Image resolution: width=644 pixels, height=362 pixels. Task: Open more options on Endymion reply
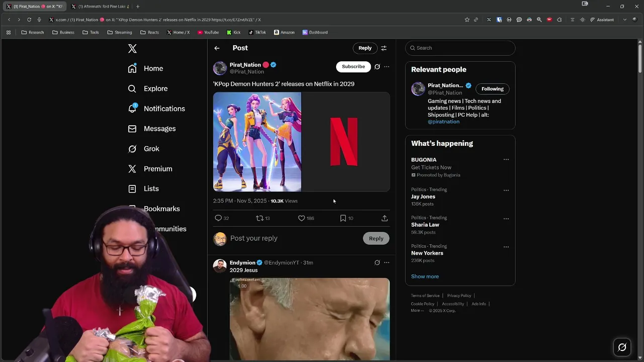(386, 262)
